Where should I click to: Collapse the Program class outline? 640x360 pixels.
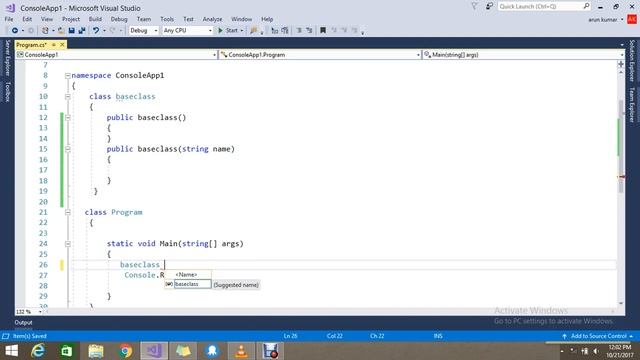(x=68, y=212)
